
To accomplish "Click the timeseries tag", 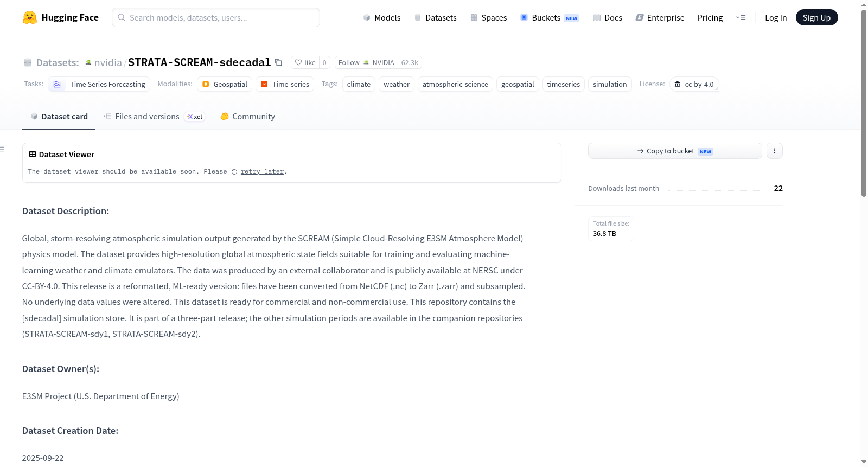I will (x=564, y=84).
